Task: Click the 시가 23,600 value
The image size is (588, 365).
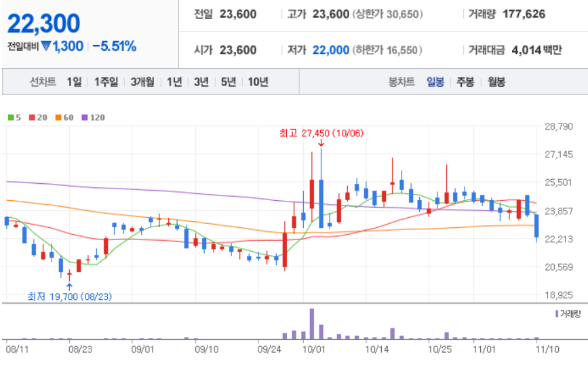Action: [238, 50]
